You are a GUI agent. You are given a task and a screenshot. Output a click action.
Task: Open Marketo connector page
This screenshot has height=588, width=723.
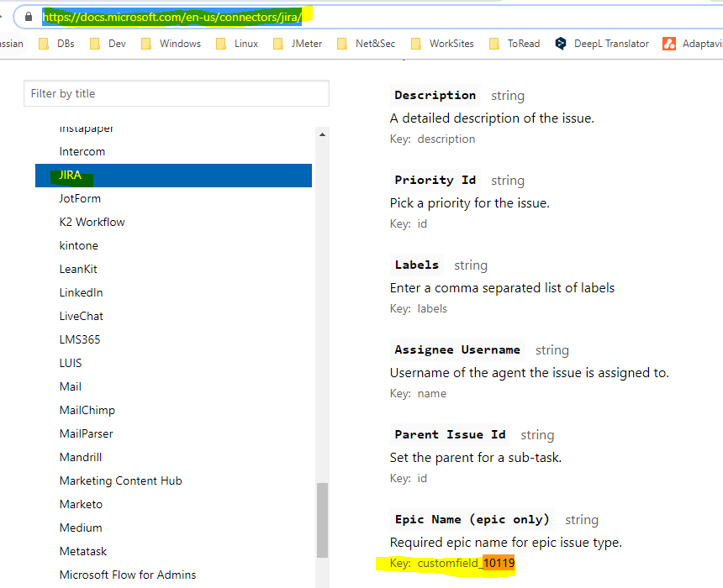pyautogui.click(x=81, y=504)
